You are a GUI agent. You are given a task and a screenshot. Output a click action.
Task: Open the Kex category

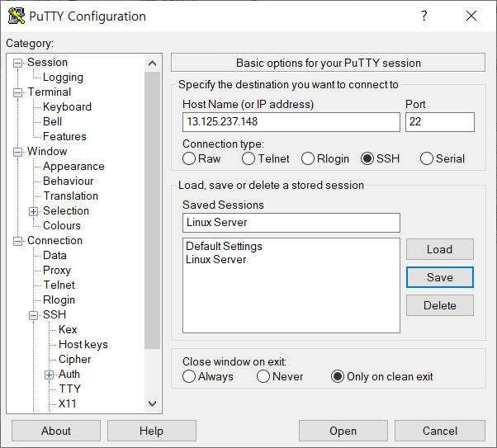click(x=68, y=329)
